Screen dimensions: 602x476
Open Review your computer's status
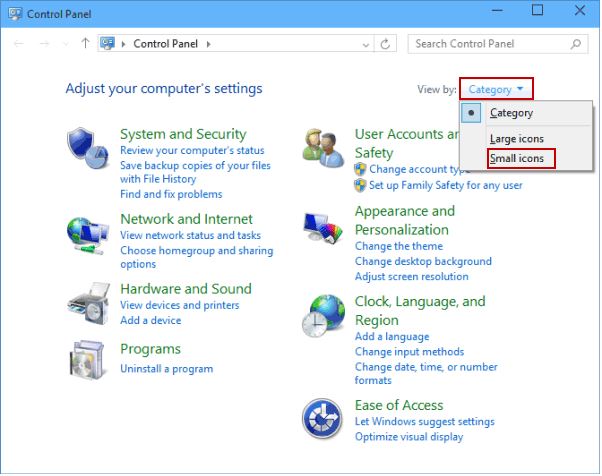[192, 150]
